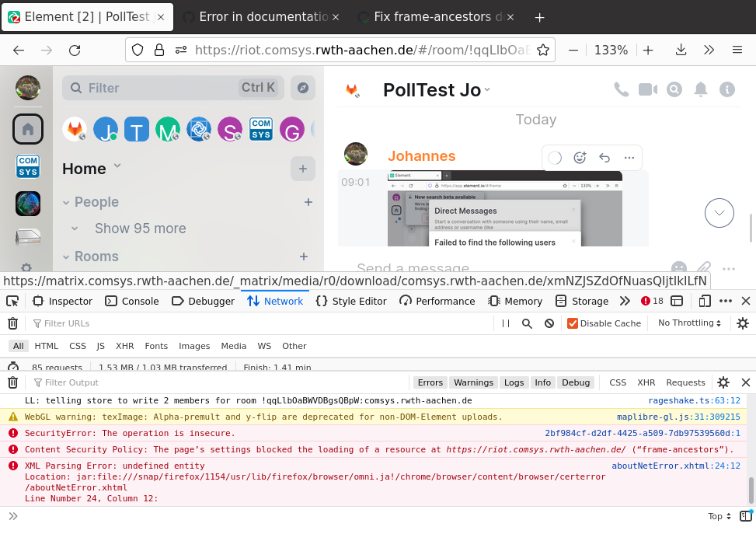Toggle Logs filter in console
This screenshot has height=541, width=756.
coord(514,382)
